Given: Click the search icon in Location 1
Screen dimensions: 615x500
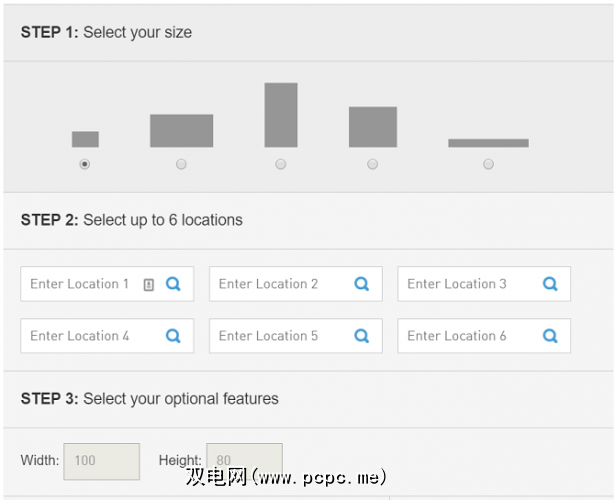Looking at the screenshot, I should [173, 284].
